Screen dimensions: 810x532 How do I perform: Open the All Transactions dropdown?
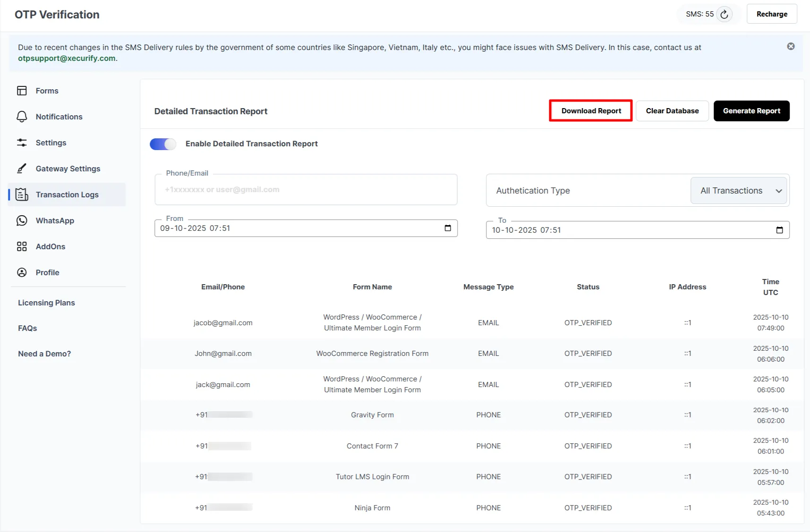click(738, 190)
